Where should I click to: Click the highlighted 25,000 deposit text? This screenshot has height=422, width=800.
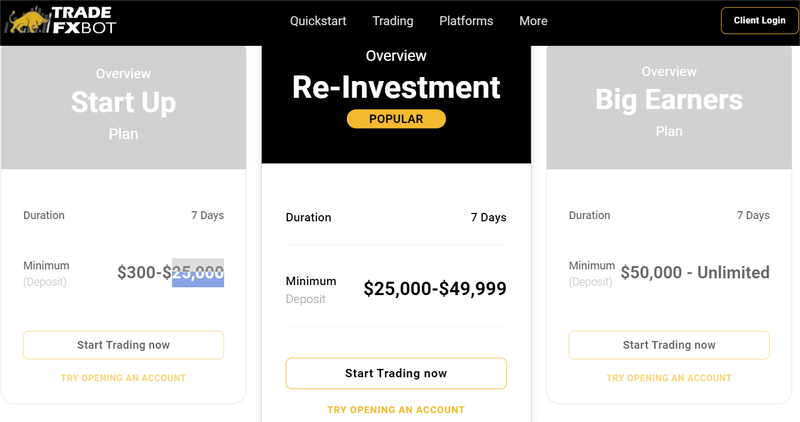[x=198, y=272]
